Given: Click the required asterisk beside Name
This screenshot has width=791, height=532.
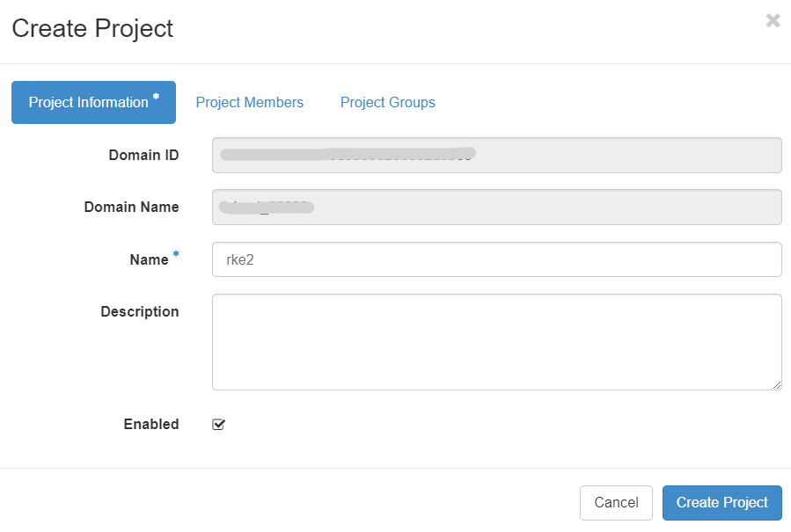Looking at the screenshot, I should coord(175,255).
